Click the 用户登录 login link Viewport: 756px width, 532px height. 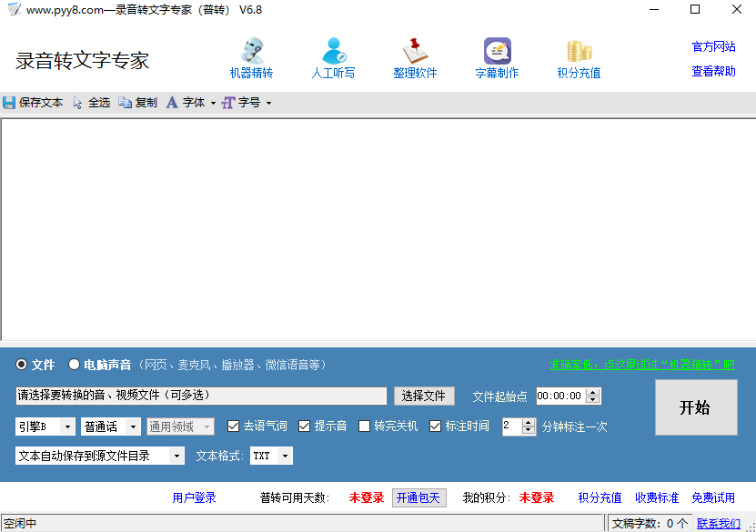194,497
